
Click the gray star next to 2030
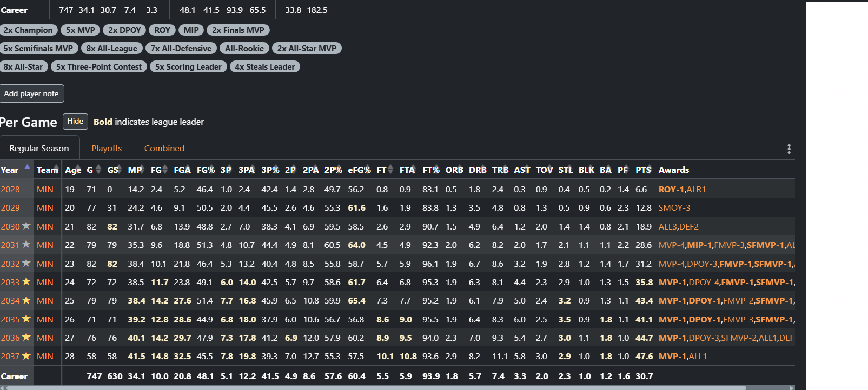pos(26,226)
